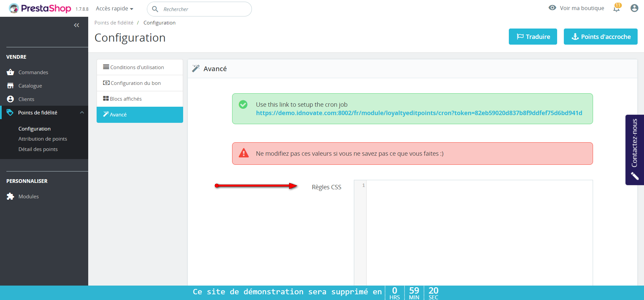Viewport: 644px width, 300px height.
Task: Click the Blocs affichés grid icon
Action: click(x=106, y=98)
